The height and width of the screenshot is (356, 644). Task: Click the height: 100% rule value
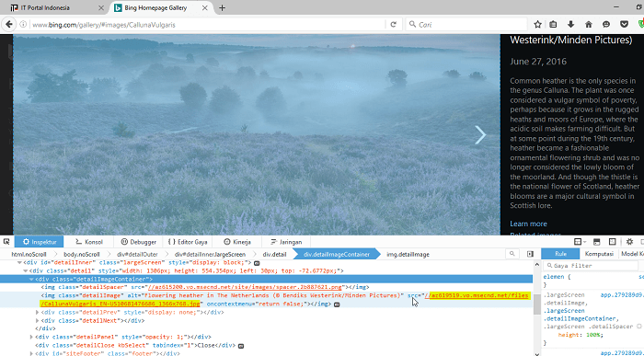coord(581,335)
